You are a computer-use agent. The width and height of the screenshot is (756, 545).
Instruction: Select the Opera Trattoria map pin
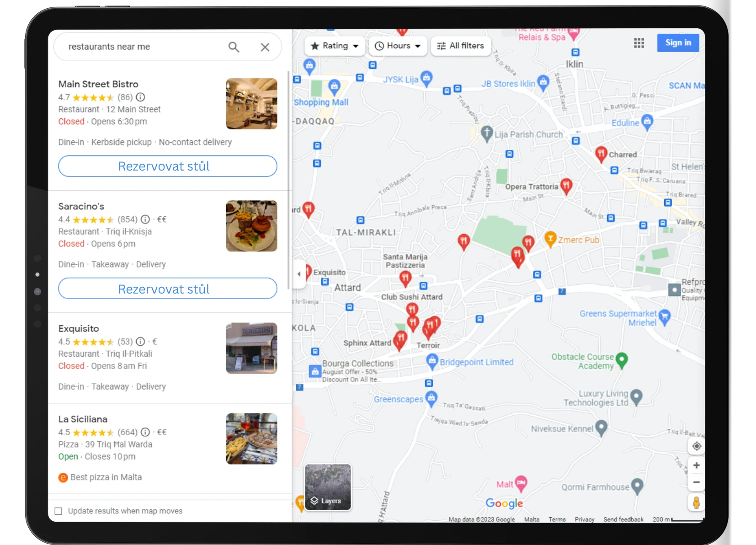(x=566, y=186)
